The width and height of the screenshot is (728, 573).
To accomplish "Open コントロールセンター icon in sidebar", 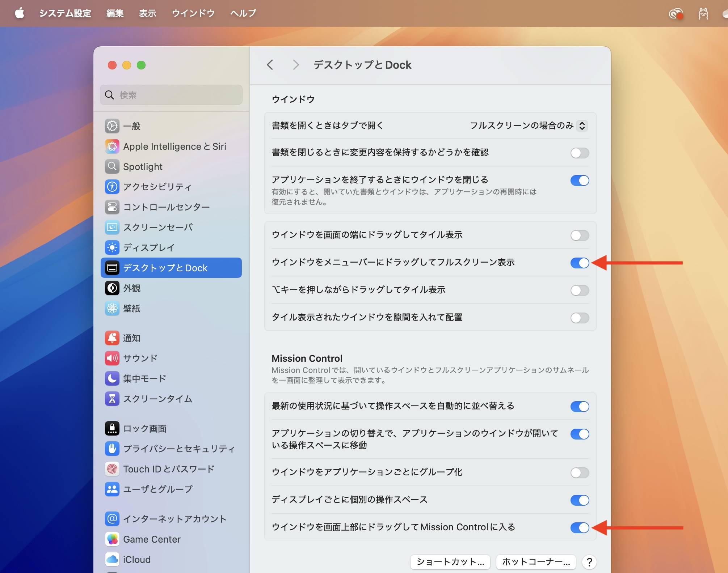I will pos(112,207).
